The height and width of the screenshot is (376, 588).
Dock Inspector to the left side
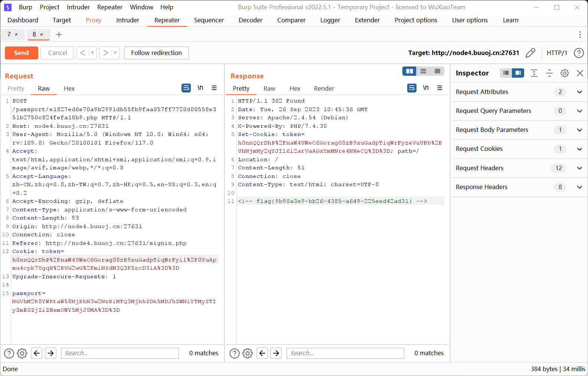coord(506,73)
